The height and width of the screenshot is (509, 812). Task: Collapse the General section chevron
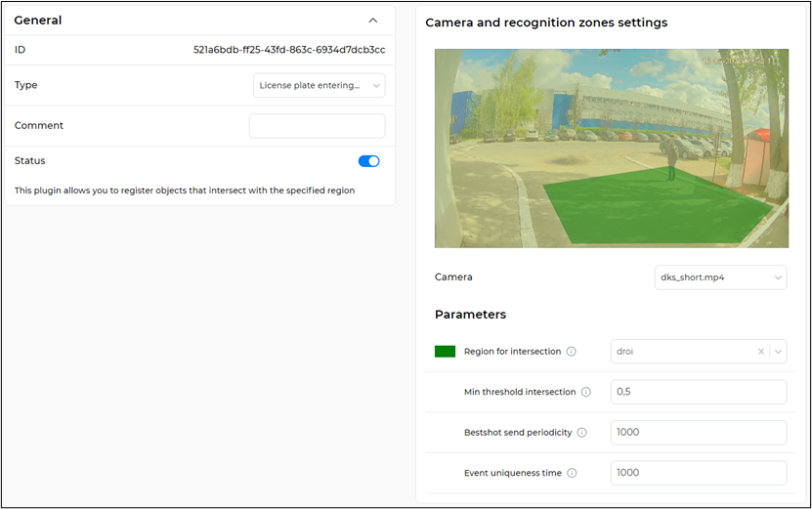(373, 21)
